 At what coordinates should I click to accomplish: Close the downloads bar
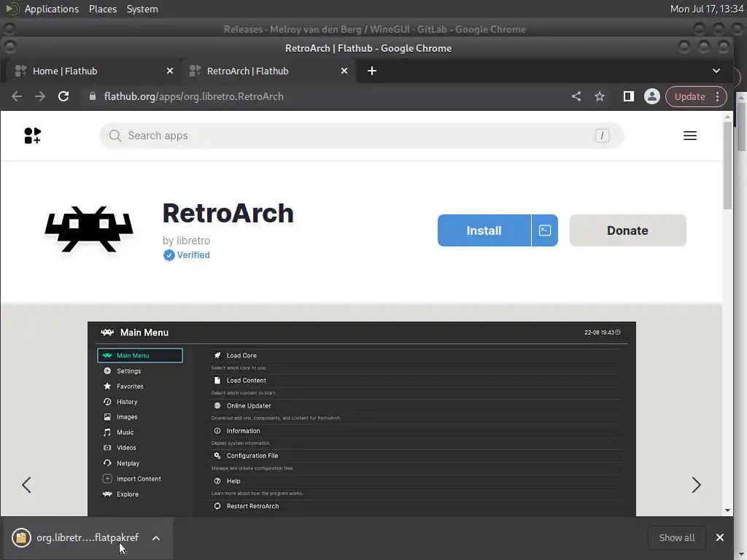click(720, 537)
